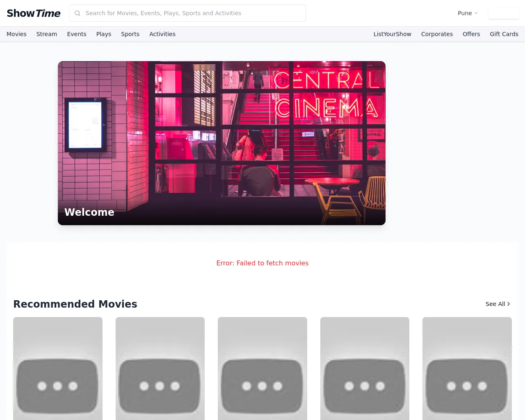Open the Sports category

130,34
